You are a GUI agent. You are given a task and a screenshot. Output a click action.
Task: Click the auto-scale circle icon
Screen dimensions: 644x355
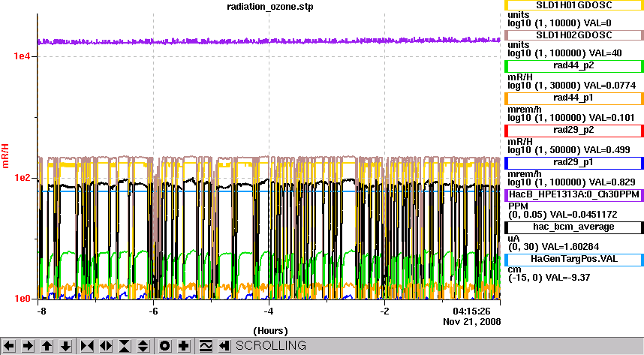tap(164, 346)
